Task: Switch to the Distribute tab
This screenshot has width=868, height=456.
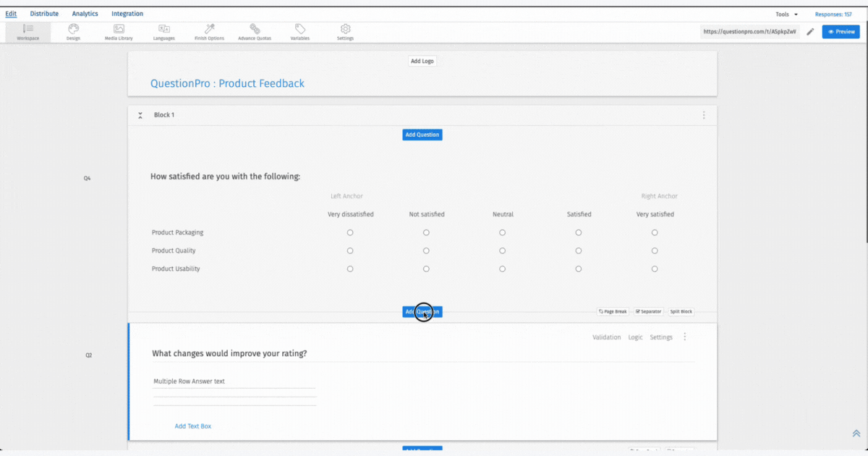Action: coord(44,14)
